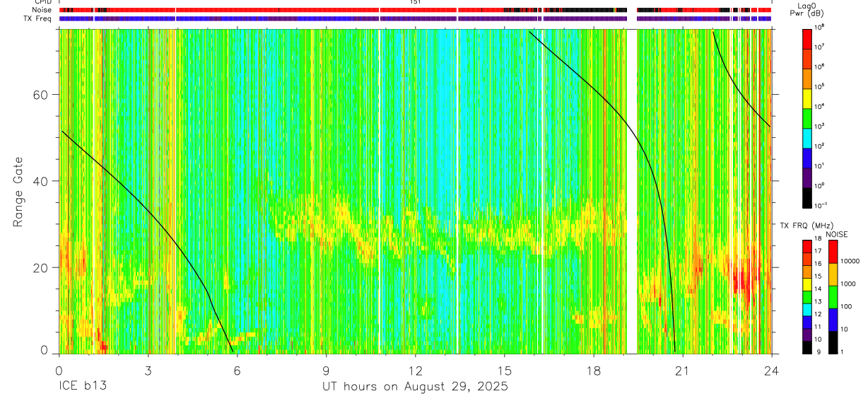
Task: Click the '1000' label on the NOISE scale
Action: 848,284
